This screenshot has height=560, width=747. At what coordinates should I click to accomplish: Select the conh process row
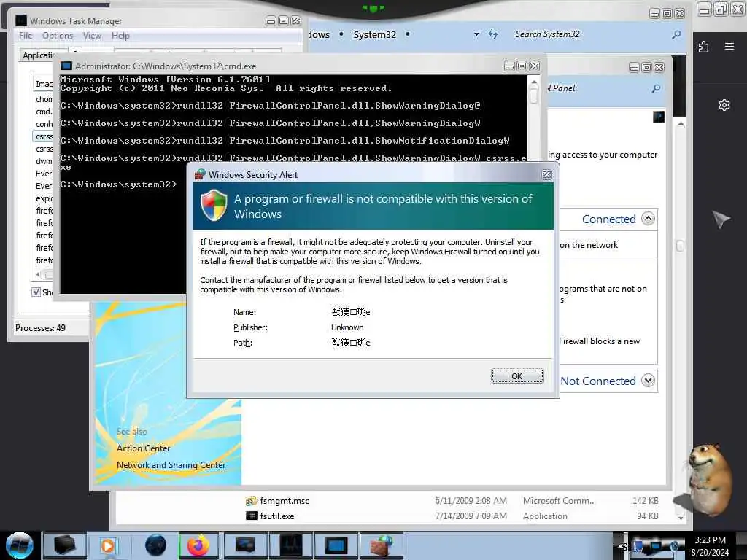[x=44, y=124]
